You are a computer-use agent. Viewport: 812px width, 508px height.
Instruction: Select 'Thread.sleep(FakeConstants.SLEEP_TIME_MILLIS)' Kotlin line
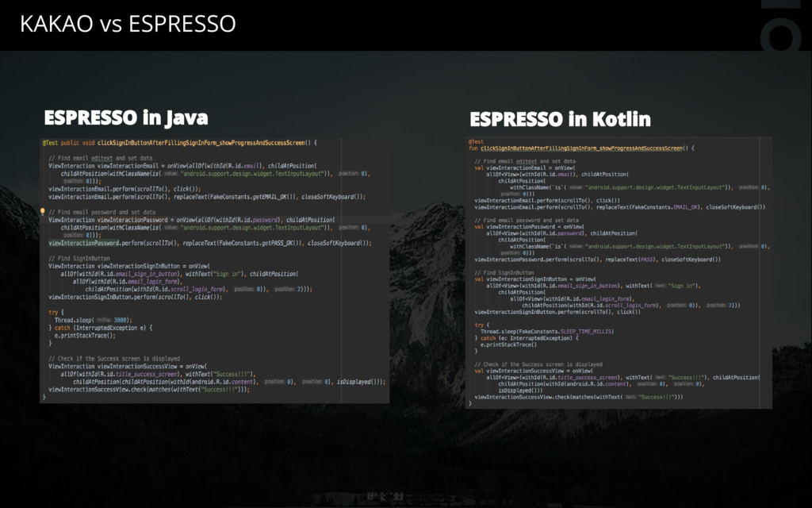[x=547, y=331]
